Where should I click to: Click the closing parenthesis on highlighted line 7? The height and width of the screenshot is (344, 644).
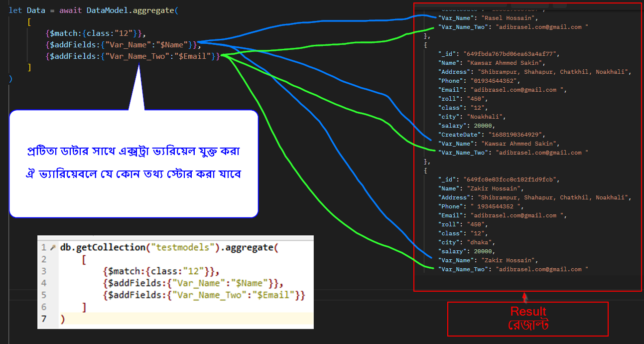(63, 319)
